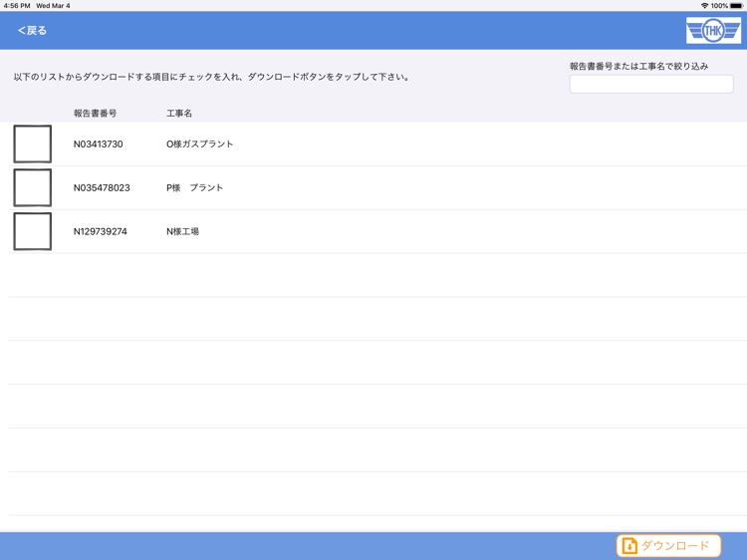Click the 報告書番号または工事名で絞り込み label
This screenshot has height=560, width=747.
coord(638,66)
